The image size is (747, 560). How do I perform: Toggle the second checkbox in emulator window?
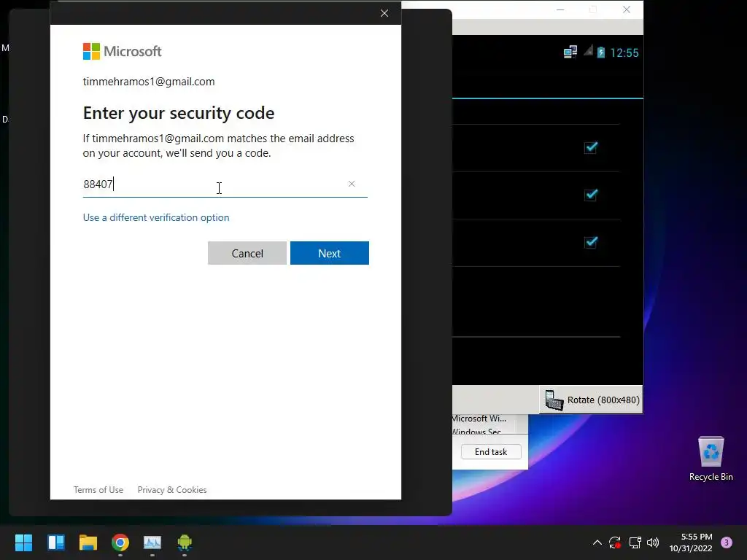click(591, 195)
